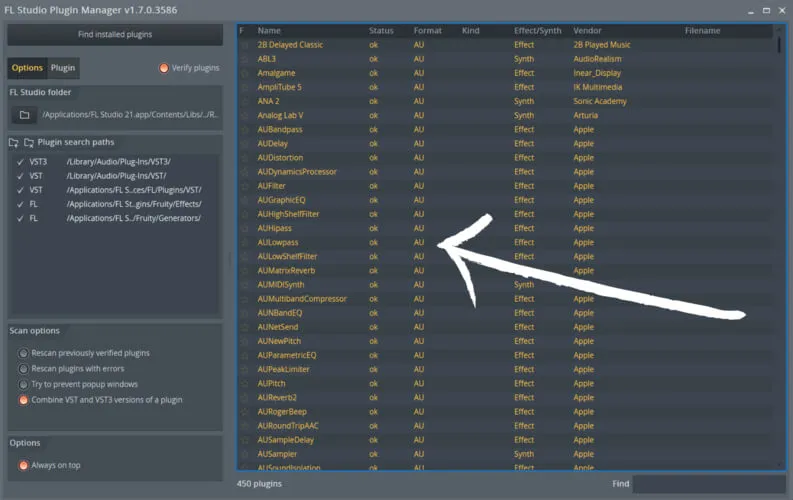Image resolution: width=793 pixels, height=500 pixels.
Task: Click the add plugin search path folder icon
Action: [14, 143]
